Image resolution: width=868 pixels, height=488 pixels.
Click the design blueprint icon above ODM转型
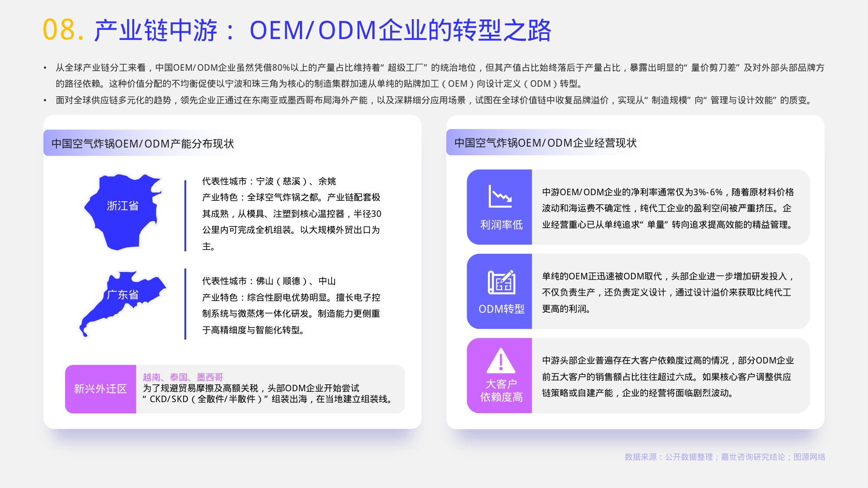(501, 282)
